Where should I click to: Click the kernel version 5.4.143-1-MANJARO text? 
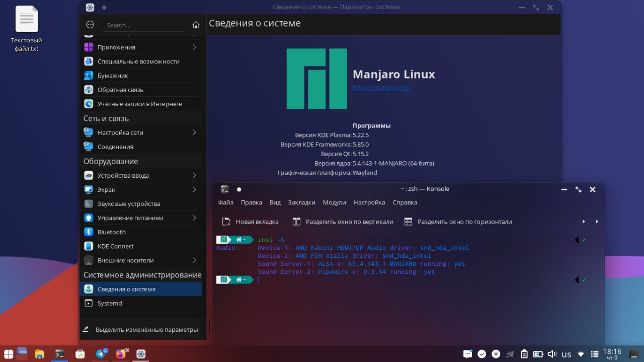coord(393,164)
